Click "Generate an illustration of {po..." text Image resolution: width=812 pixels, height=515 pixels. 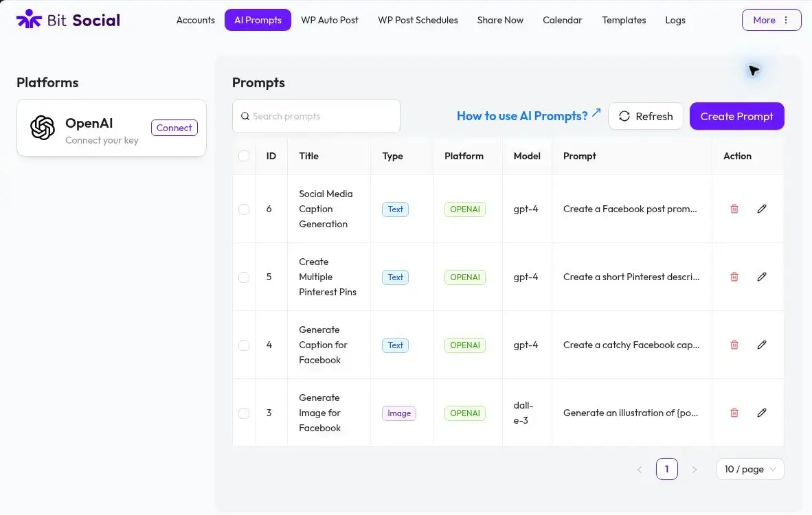(630, 413)
